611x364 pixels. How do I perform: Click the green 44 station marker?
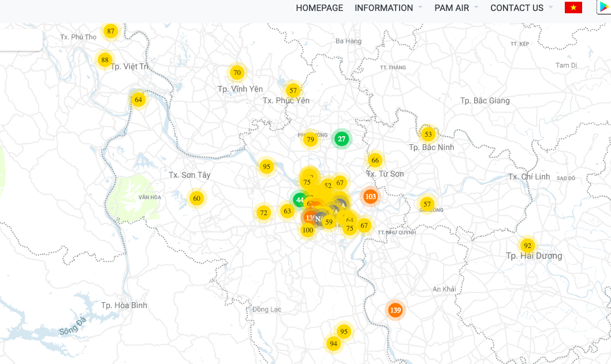[x=299, y=200]
